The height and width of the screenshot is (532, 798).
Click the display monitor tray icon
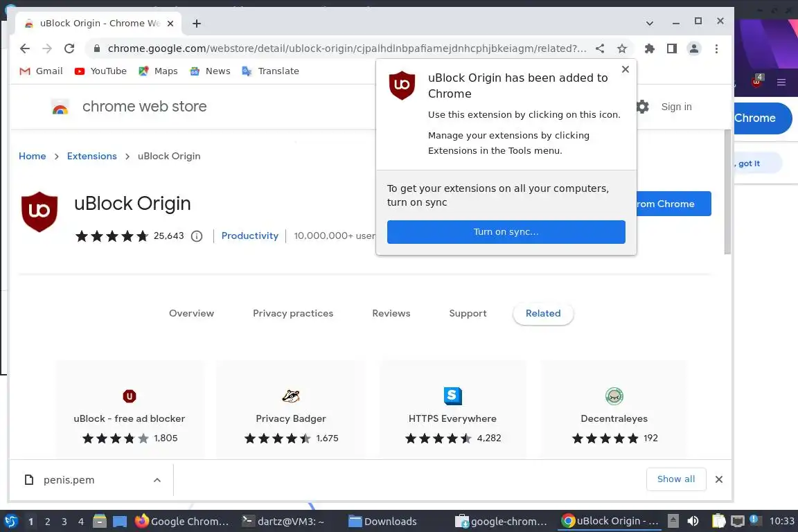[x=738, y=521]
